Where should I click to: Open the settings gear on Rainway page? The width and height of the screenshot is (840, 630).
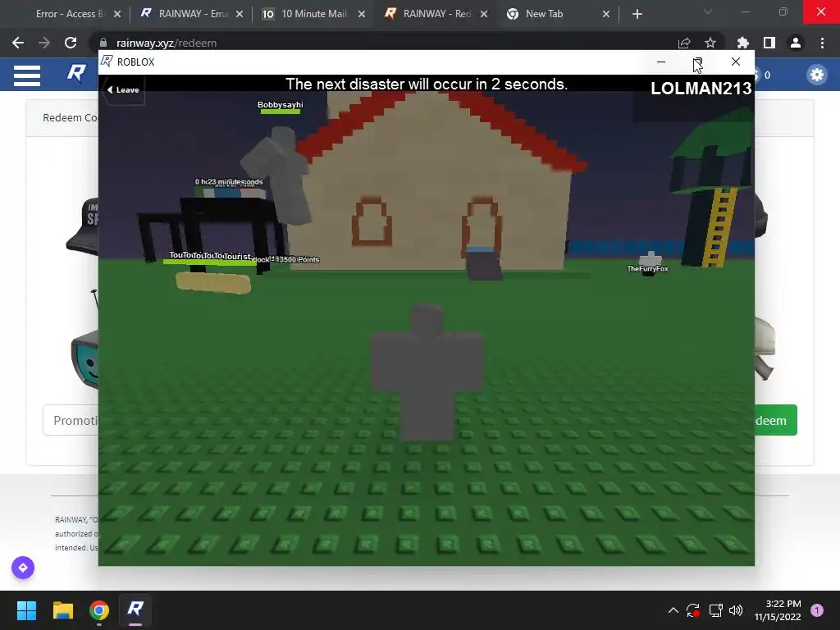(816, 75)
